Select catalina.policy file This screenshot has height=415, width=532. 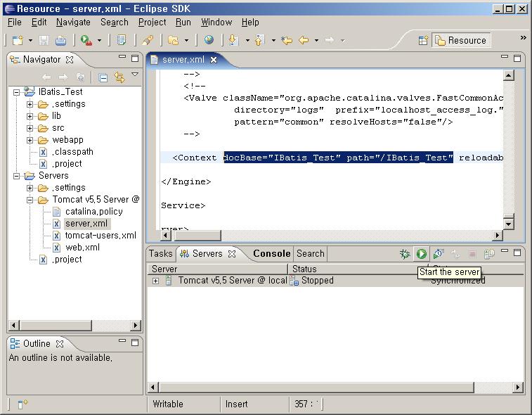coord(94,212)
